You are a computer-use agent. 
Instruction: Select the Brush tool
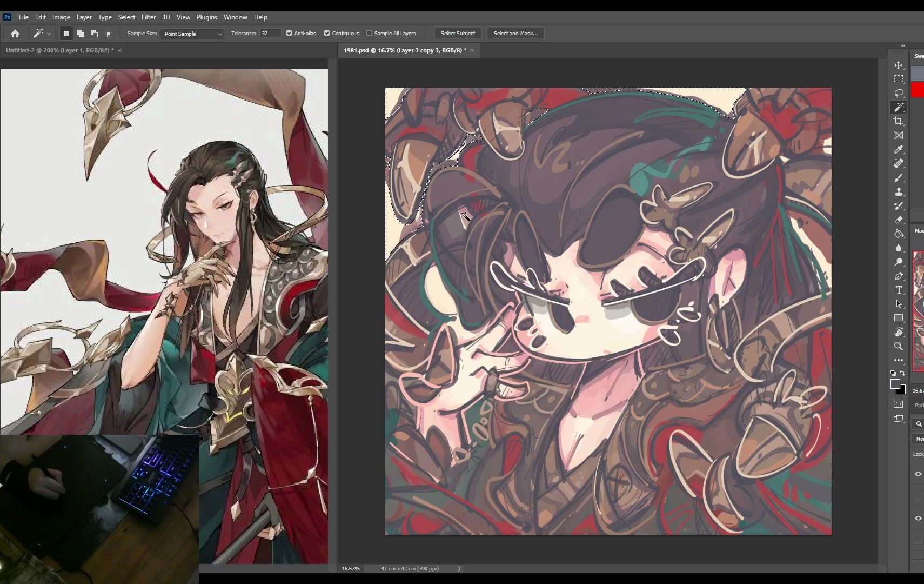click(x=899, y=177)
